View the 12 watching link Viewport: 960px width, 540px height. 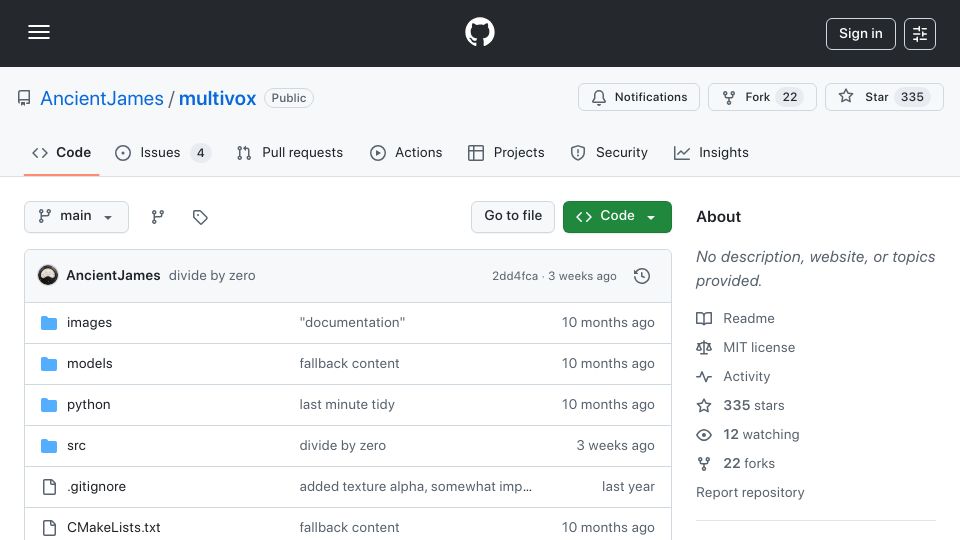pos(761,435)
